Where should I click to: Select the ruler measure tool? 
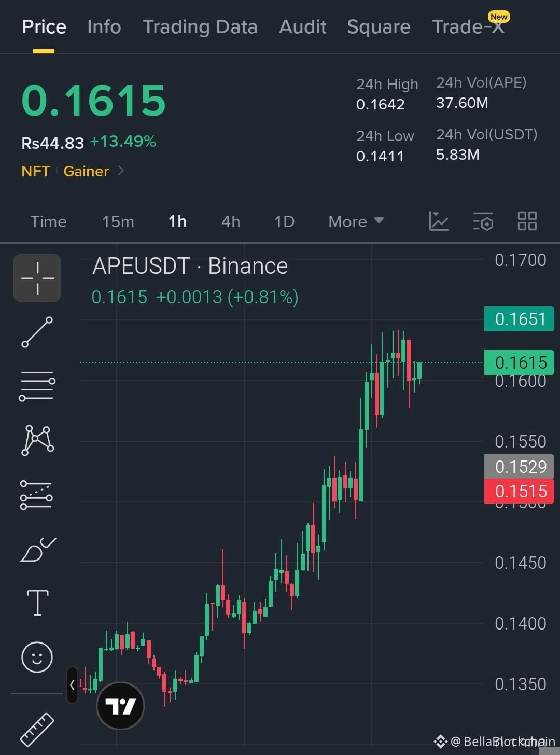pyautogui.click(x=37, y=730)
